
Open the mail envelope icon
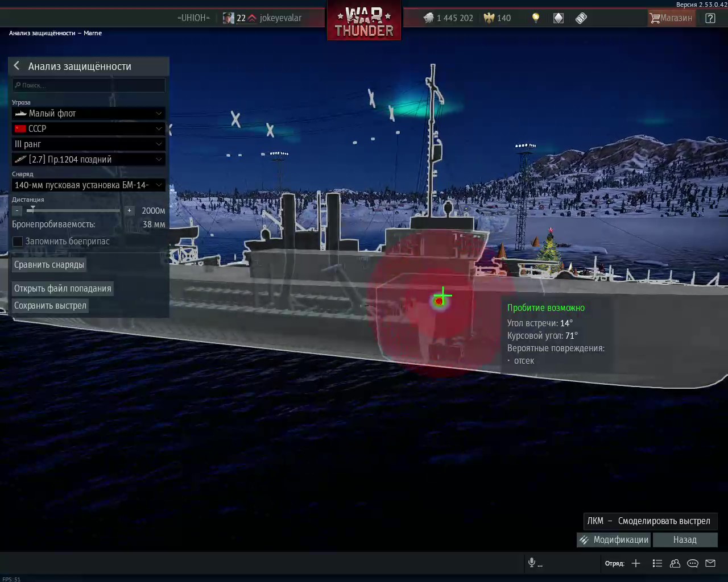710,563
